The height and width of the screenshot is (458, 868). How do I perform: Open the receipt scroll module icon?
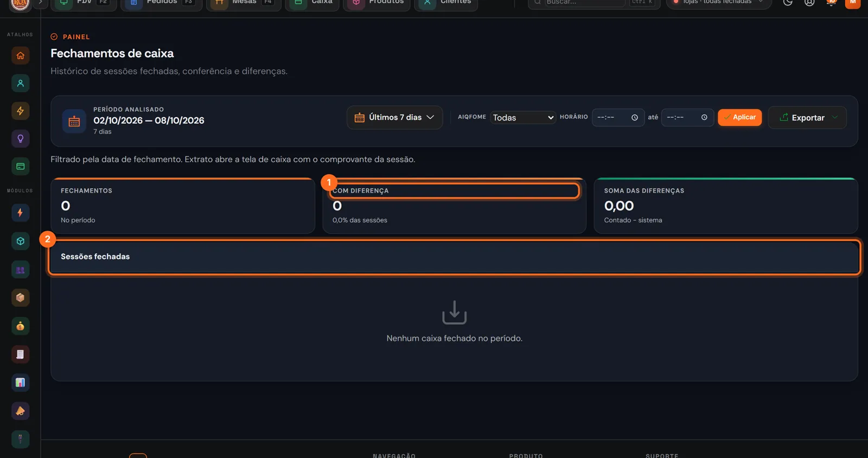coord(21,354)
